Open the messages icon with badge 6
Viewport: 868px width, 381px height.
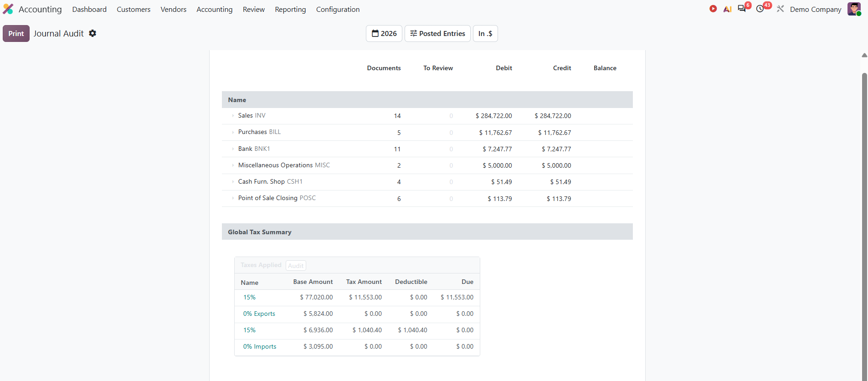pos(743,9)
